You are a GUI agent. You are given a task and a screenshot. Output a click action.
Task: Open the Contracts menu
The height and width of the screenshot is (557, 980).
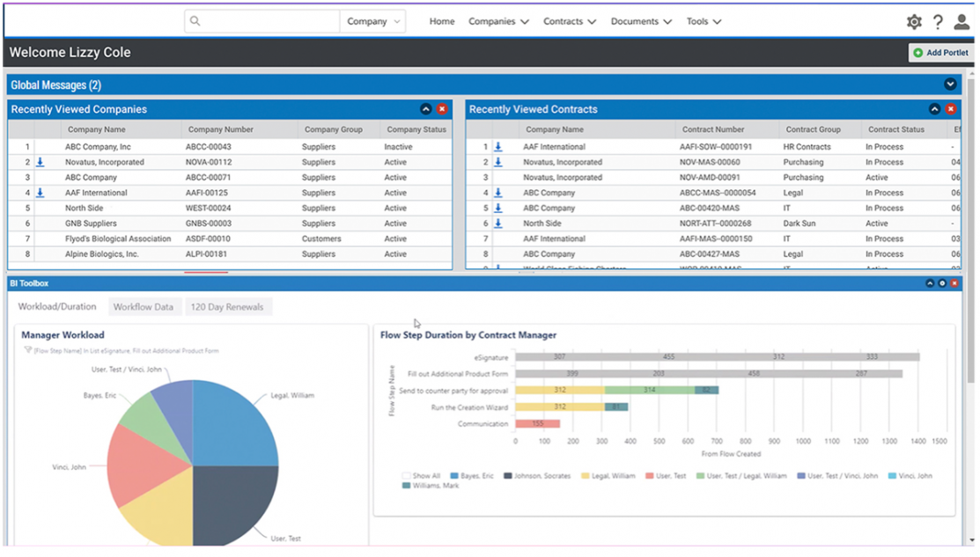click(x=569, y=22)
